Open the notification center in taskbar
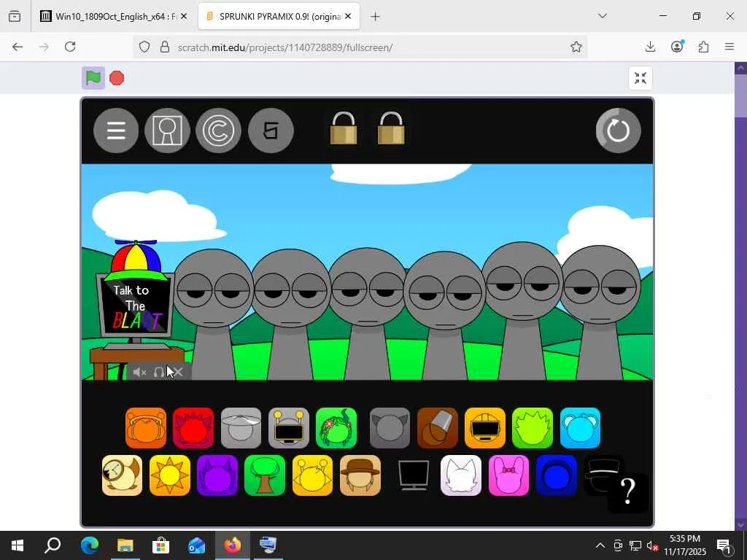Viewport: 747px width, 560px height. click(x=724, y=545)
